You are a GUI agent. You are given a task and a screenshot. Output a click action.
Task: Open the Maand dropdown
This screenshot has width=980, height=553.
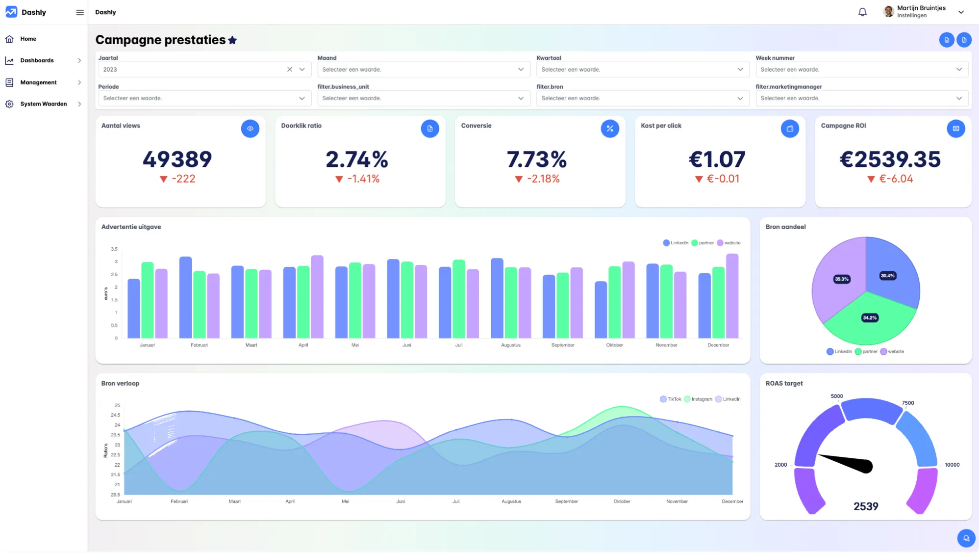point(423,70)
